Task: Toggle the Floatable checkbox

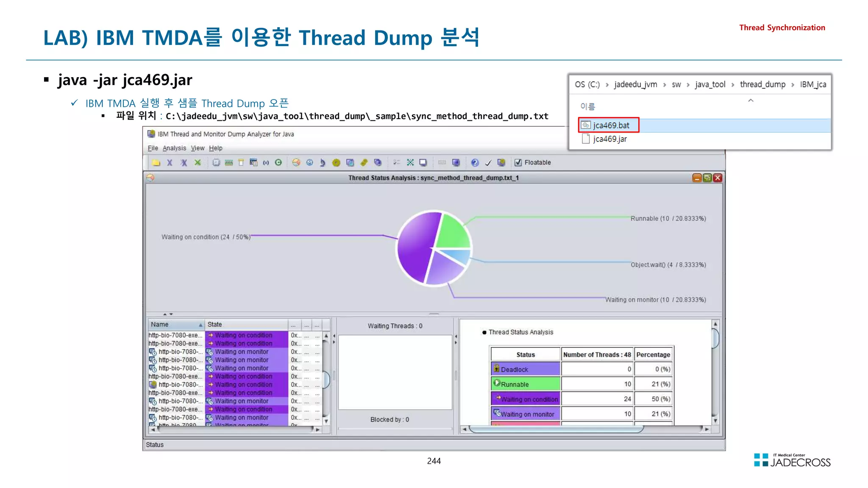Action: point(518,163)
